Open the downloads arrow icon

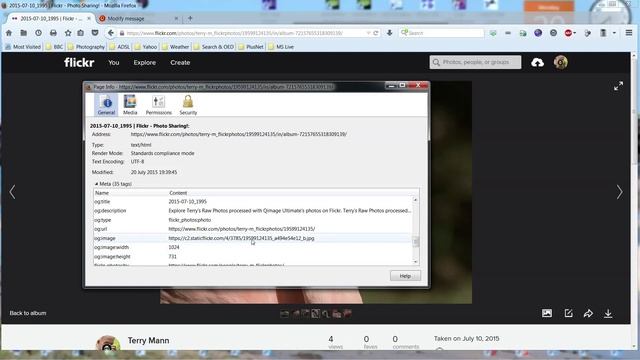point(389,33)
